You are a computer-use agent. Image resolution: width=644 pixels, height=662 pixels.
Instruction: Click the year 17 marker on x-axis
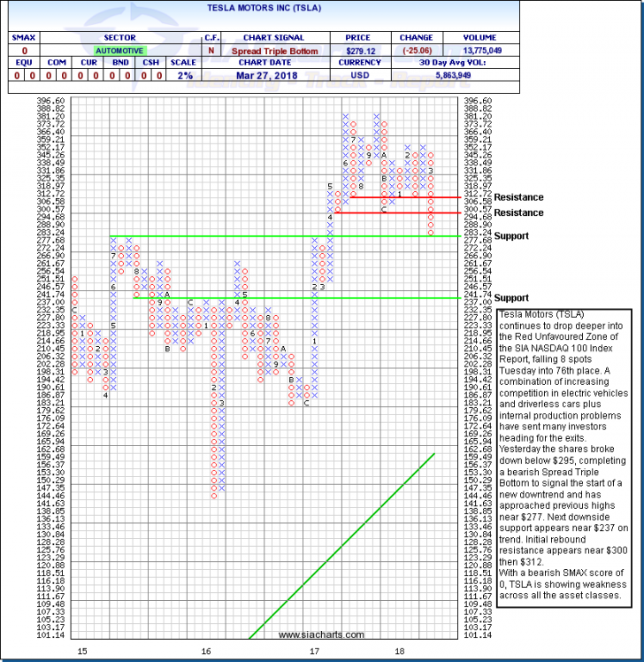click(314, 651)
